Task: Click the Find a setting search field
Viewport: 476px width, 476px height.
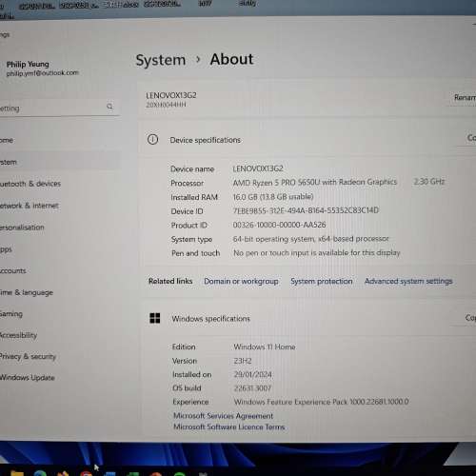Action: pyautogui.click(x=59, y=108)
